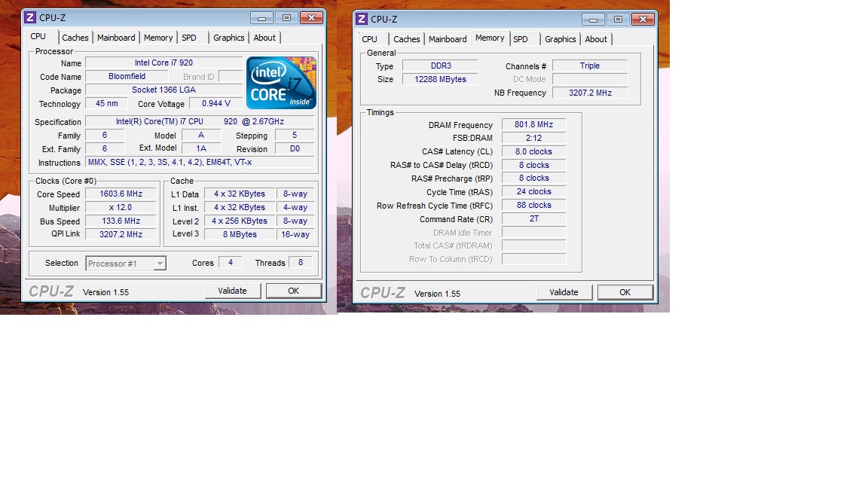The width and height of the screenshot is (868, 488).
Task: Click Instructions field listing MMX, SSE
Action: [x=200, y=162]
